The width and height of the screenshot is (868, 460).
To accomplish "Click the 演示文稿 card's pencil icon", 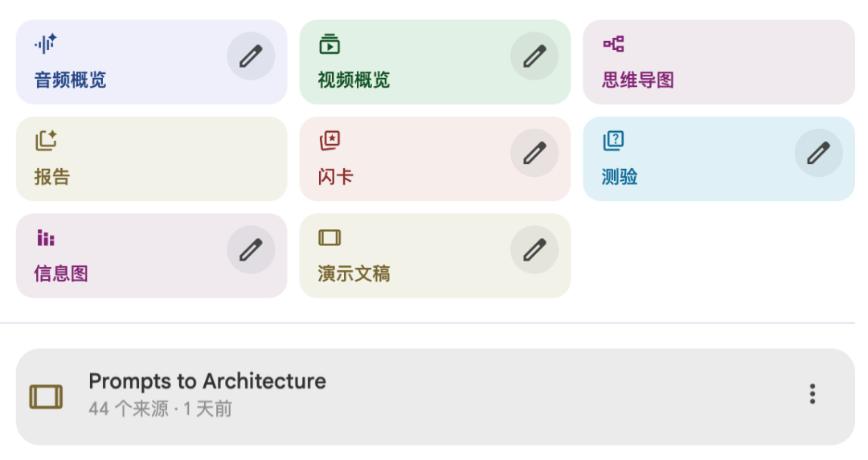I will tap(534, 249).
